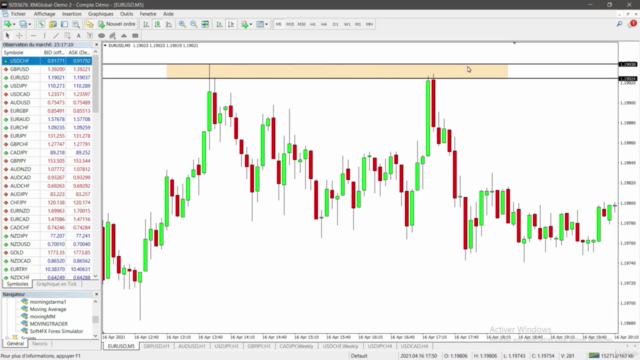Image resolution: width=640 pixels, height=360 pixels.
Task: Tile the chart windows icon
Action: 205,24
